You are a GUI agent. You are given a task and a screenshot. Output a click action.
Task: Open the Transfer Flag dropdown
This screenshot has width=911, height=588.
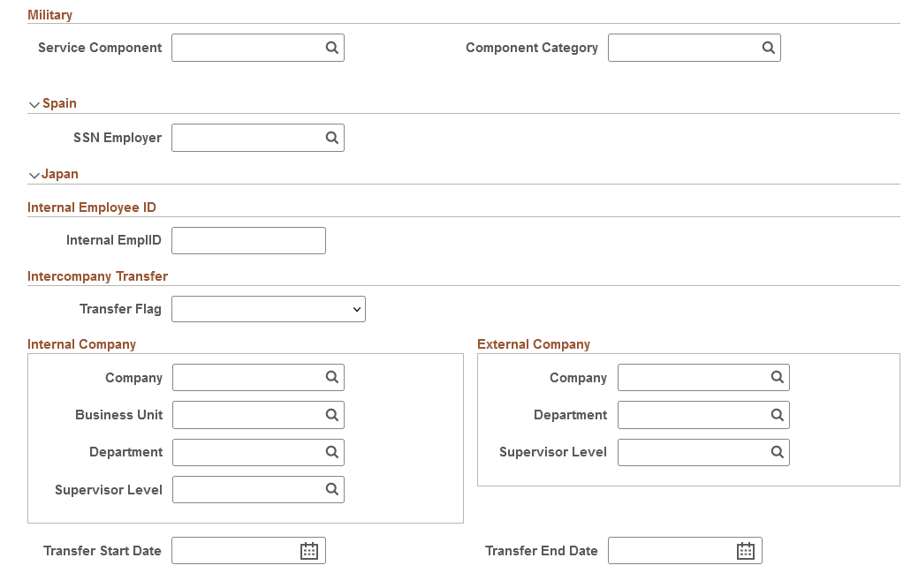tap(268, 309)
